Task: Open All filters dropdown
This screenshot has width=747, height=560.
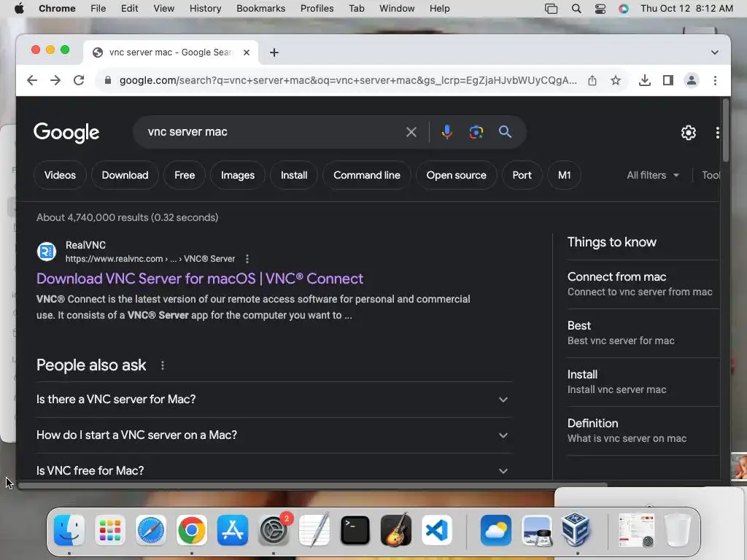Action: pyautogui.click(x=652, y=175)
